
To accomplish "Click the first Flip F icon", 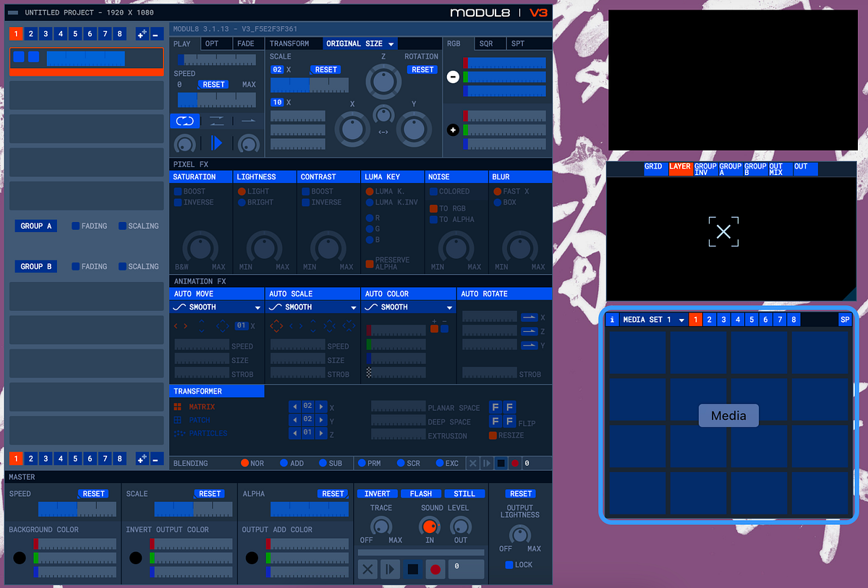I will tap(496, 407).
